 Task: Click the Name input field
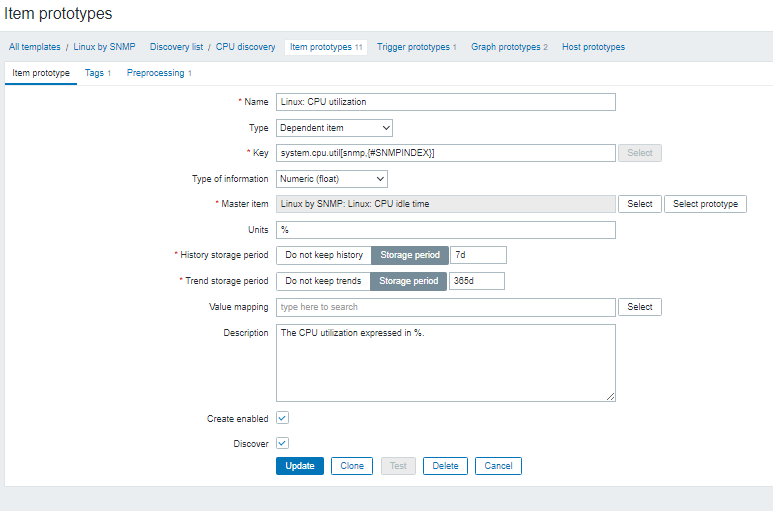pyautogui.click(x=445, y=102)
